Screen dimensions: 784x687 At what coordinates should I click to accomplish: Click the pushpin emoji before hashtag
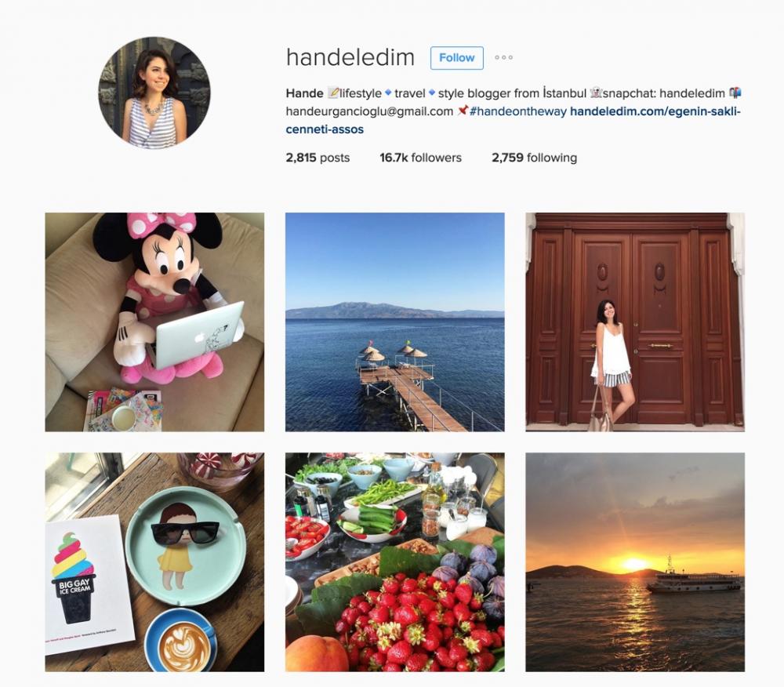click(x=463, y=110)
